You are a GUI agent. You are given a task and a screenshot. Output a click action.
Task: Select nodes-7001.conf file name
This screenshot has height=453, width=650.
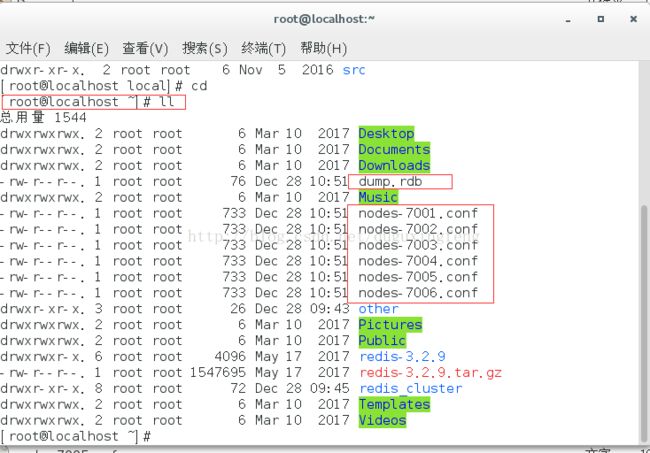point(418,213)
